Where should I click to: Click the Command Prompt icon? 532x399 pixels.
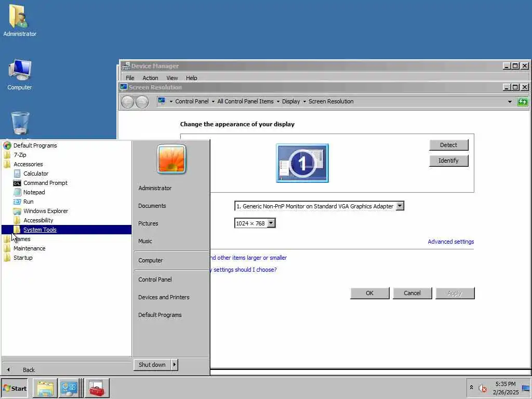click(17, 183)
